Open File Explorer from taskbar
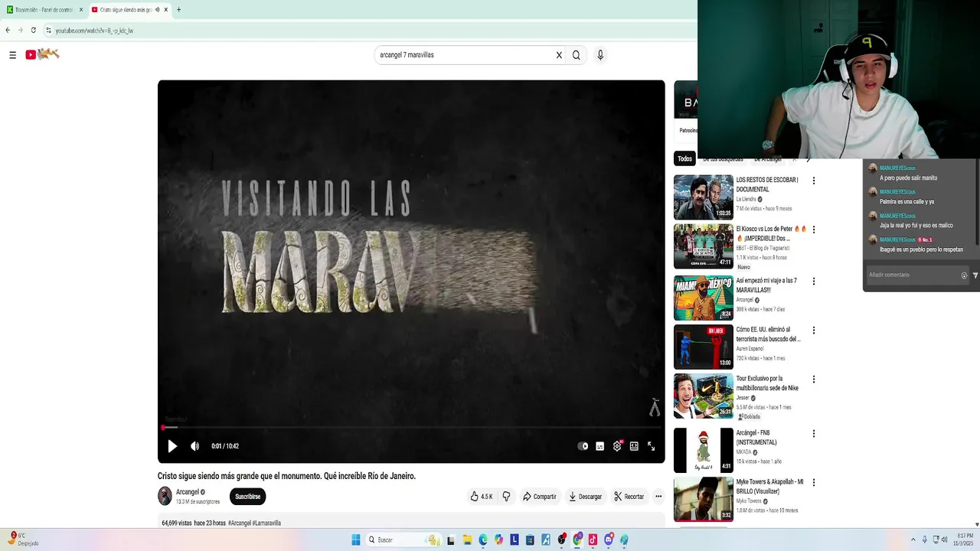This screenshot has height=551, width=980. [467, 540]
